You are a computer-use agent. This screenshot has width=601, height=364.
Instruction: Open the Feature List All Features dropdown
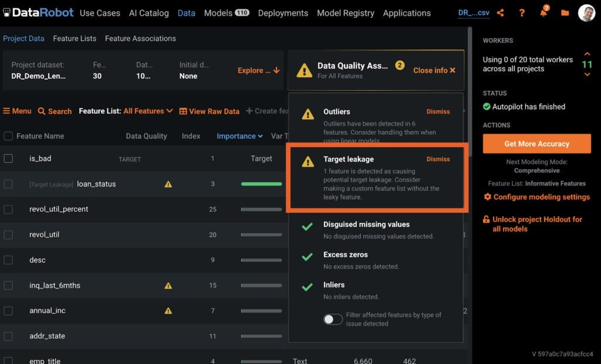148,111
